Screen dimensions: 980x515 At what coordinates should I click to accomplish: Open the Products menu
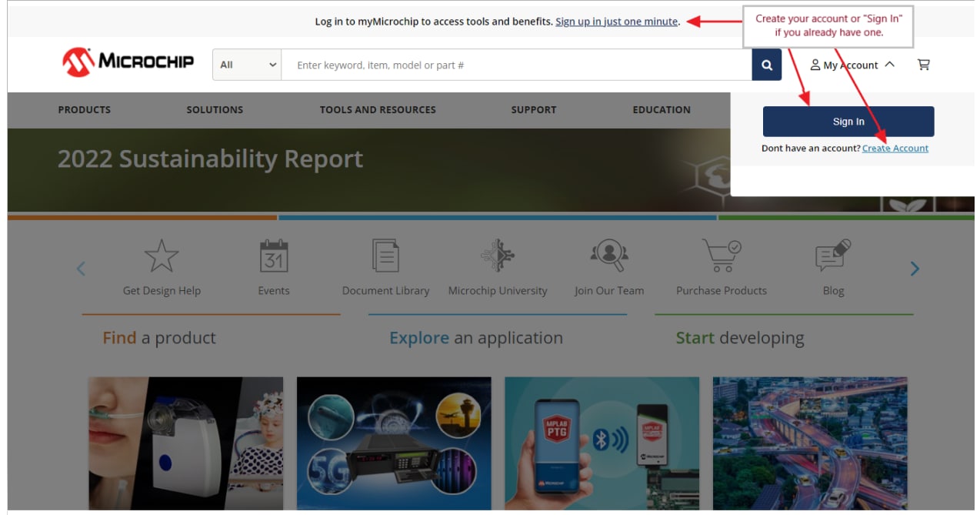click(x=84, y=109)
